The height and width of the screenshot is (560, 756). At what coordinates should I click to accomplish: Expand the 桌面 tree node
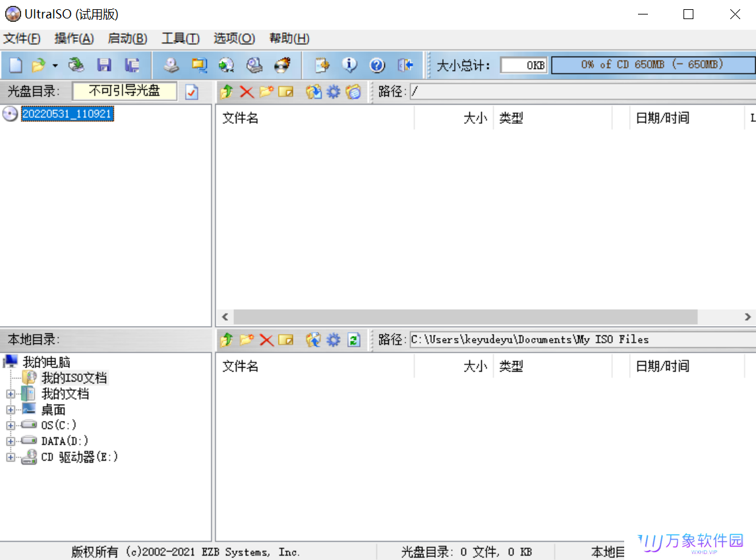(x=11, y=410)
